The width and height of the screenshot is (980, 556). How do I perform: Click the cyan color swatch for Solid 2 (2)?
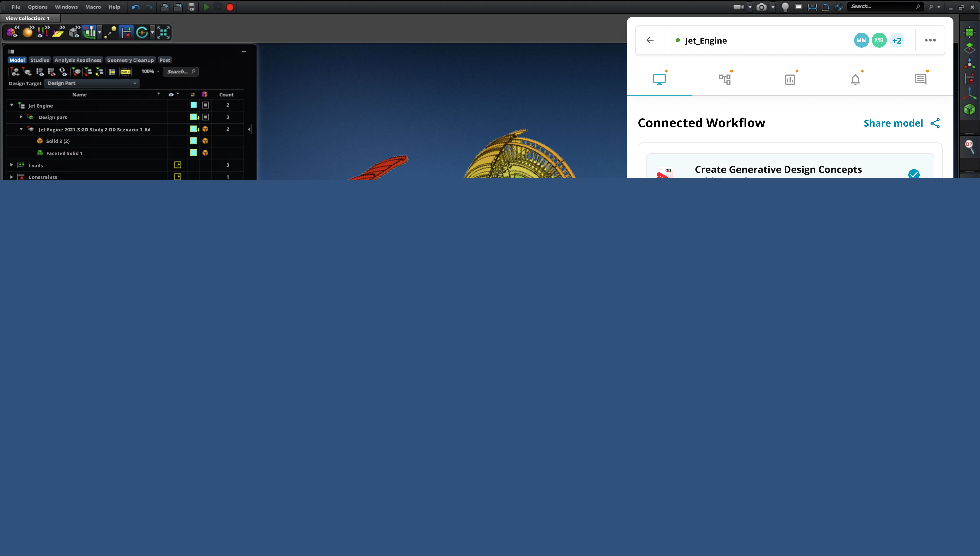pyautogui.click(x=194, y=141)
